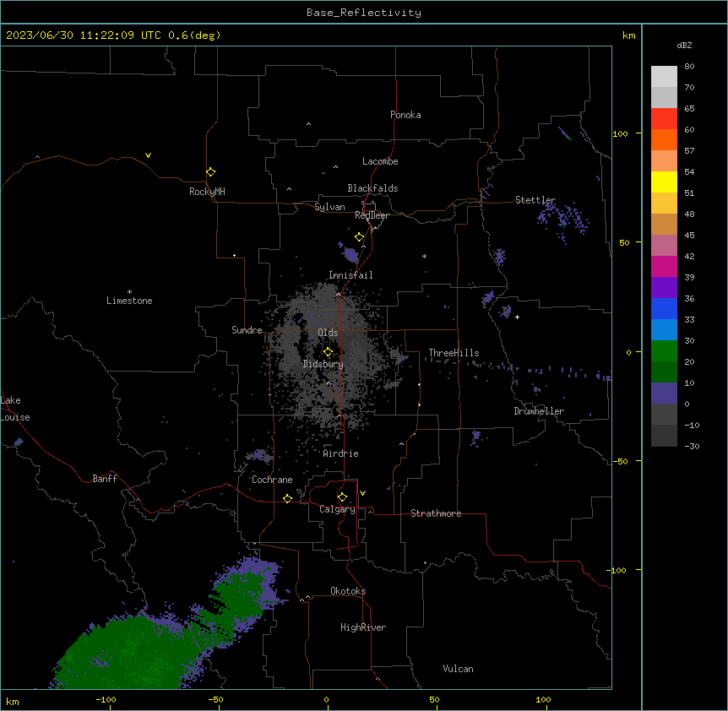
Task: Click the RedDeer city label
Action: pyautogui.click(x=372, y=215)
